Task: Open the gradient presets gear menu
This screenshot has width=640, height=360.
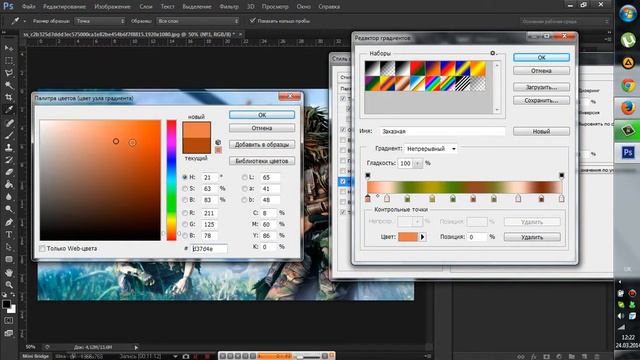Action: tap(493, 53)
